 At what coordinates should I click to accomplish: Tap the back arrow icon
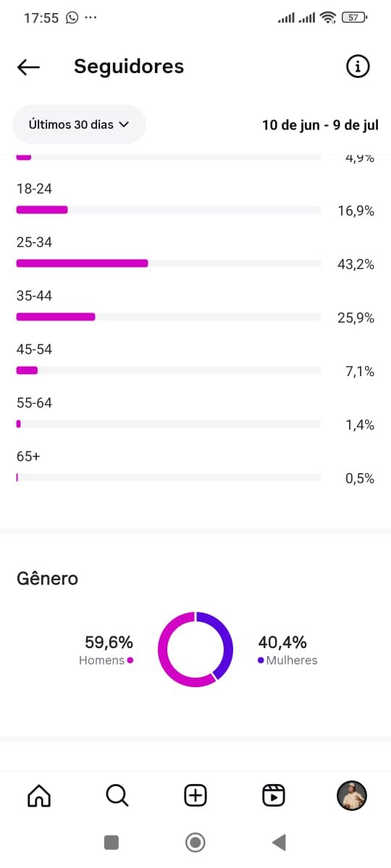(x=28, y=67)
